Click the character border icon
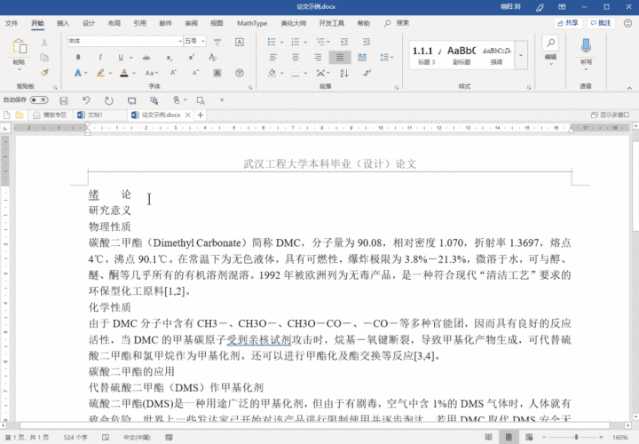This screenshot has width=639, height=444. 240,42
